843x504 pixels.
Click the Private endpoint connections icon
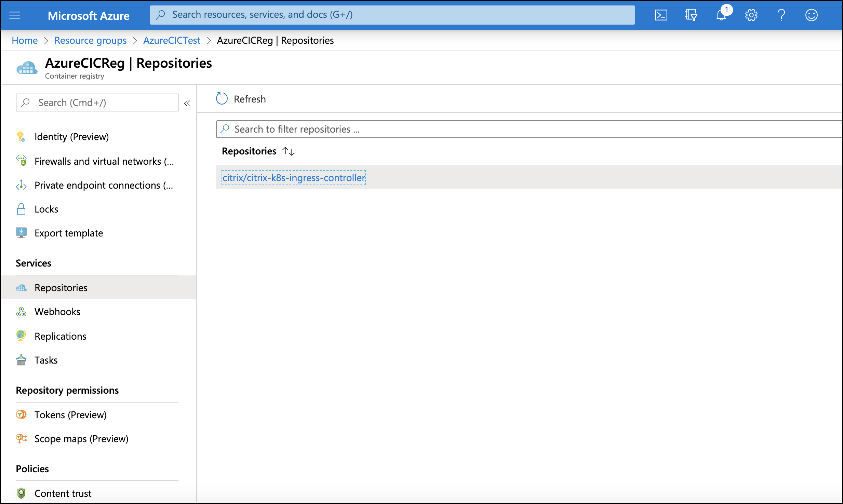pyautogui.click(x=21, y=185)
